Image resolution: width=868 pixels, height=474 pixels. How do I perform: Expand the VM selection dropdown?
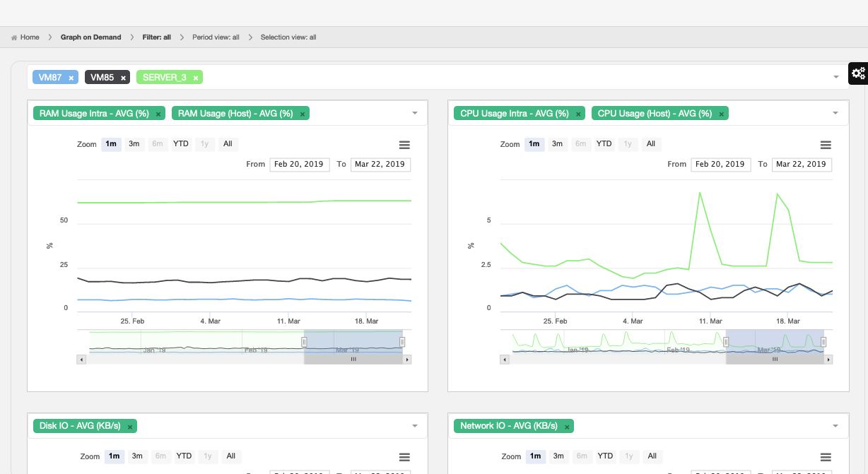[x=836, y=77]
